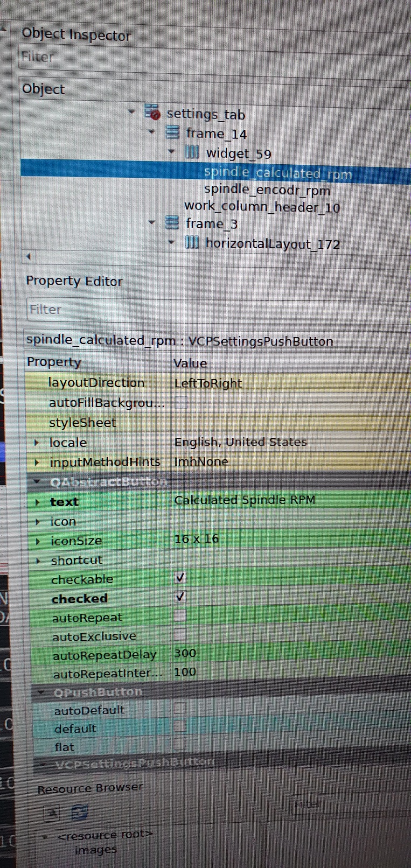
Task: Edit the Calculated Spindle RPM text value
Action: tap(245, 500)
